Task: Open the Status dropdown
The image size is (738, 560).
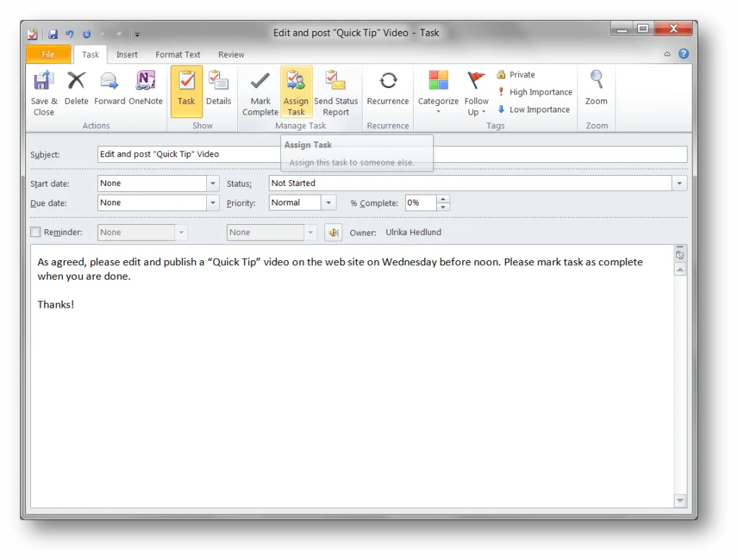Action: 678,182
